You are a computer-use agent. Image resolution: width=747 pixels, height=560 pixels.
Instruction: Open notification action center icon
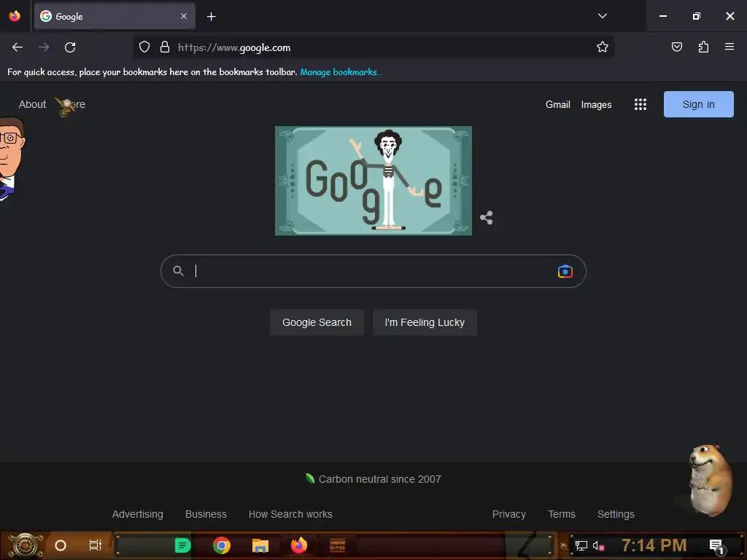coord(717,547)
